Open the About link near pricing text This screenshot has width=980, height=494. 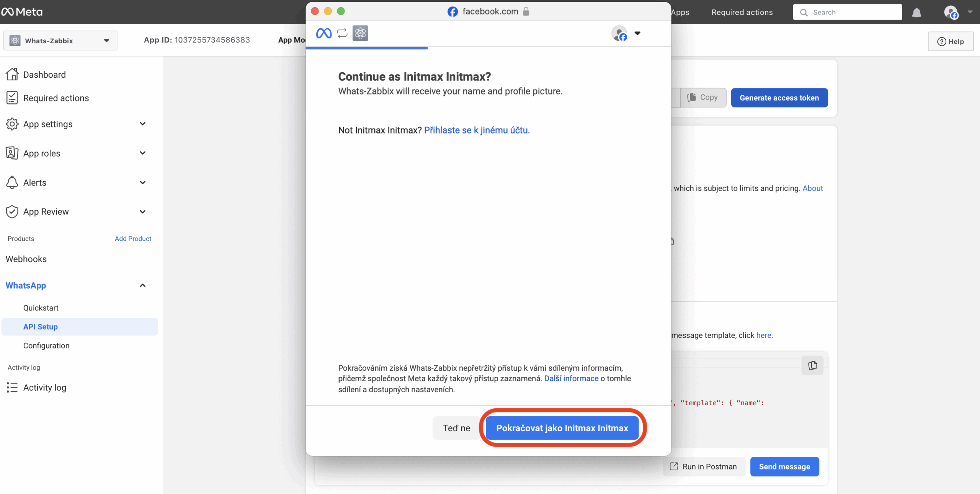812,188
